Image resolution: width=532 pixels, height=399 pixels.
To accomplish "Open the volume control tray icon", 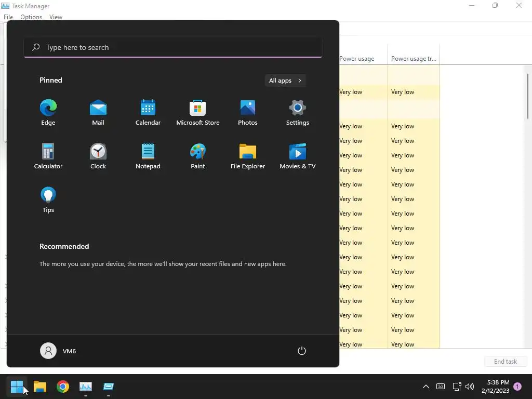I will click(x=470, y=387).
